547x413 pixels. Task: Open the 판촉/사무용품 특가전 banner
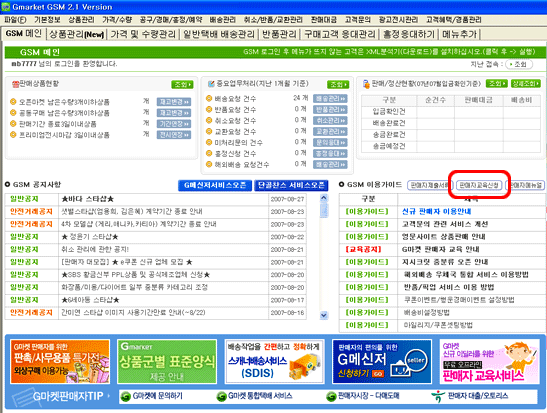point(60,361)
